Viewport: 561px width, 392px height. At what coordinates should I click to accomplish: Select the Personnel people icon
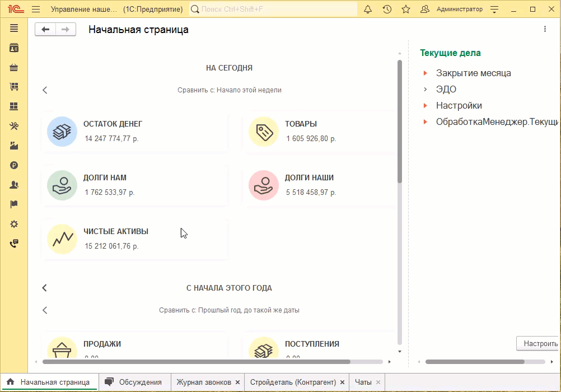tap(14, 185)
